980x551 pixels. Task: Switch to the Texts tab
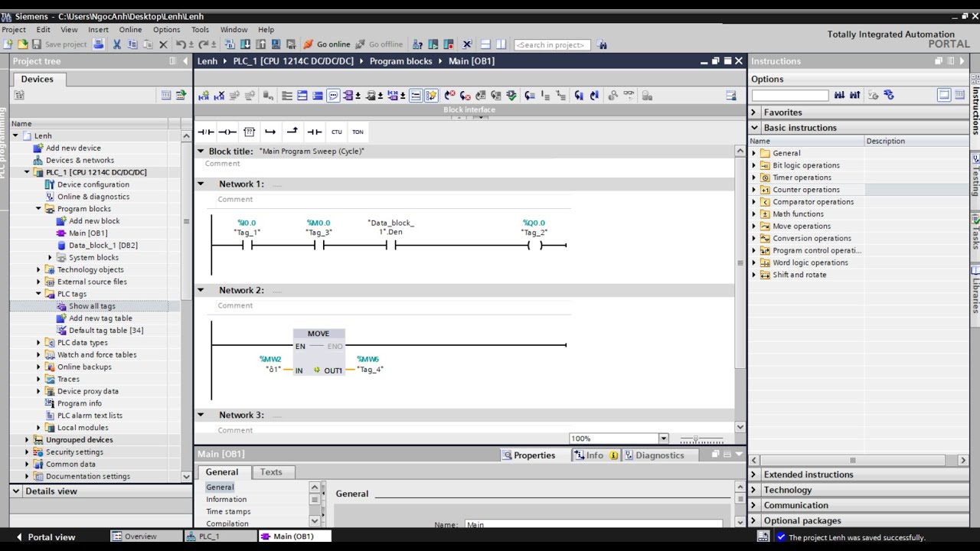(x=271, y=472)
